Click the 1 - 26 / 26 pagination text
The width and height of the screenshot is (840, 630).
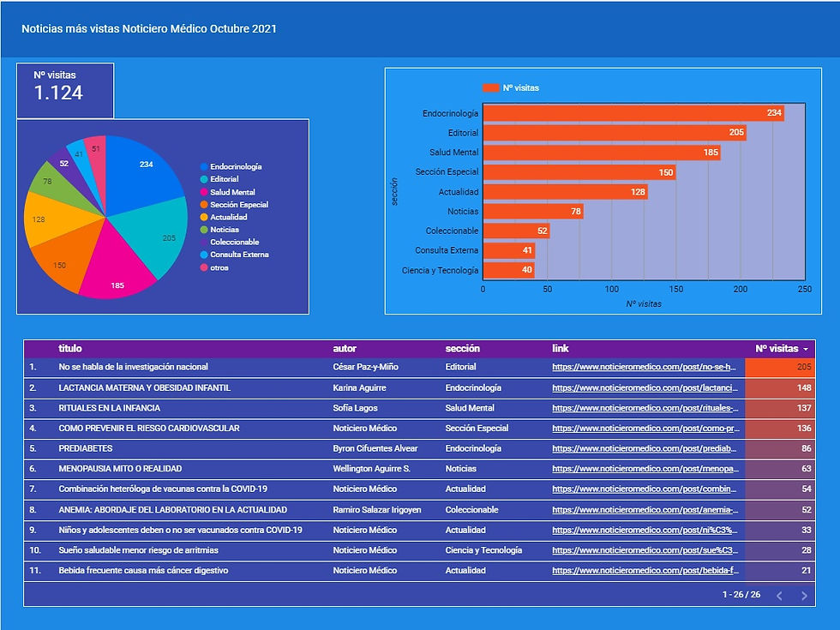pyautogui.click(x=741, y=595)
